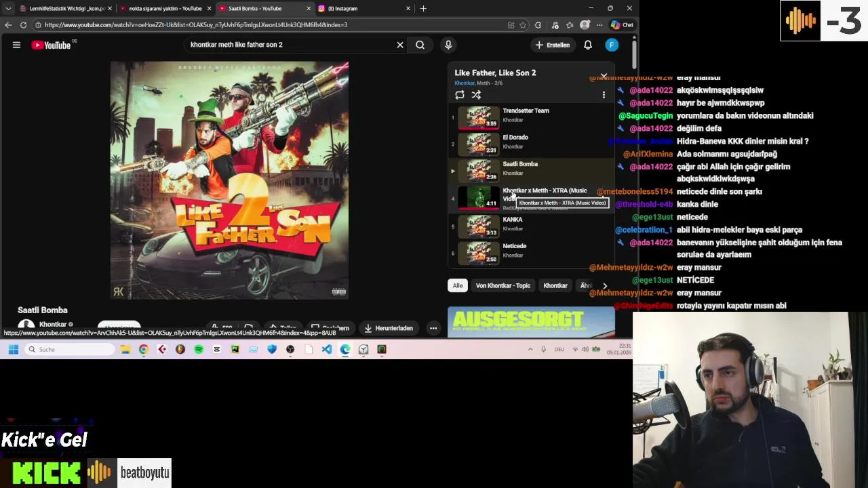Open Visual Studio Code from the taskbar
The width and height of the screenshot is (868, 488).
coord(327,349)
